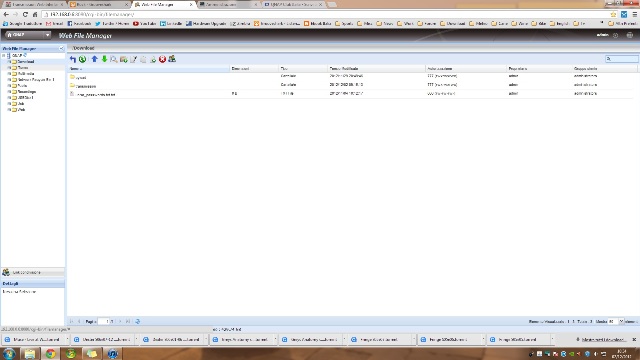Select Network Recycle Bin 1 in tree

[36, 80]
